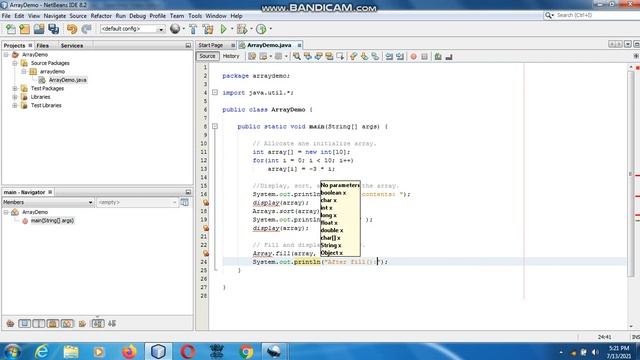Click the Last Edit icon in the editor toolbar
The width and height of the screenshot is (640, 360).
[x=252, y=57]
